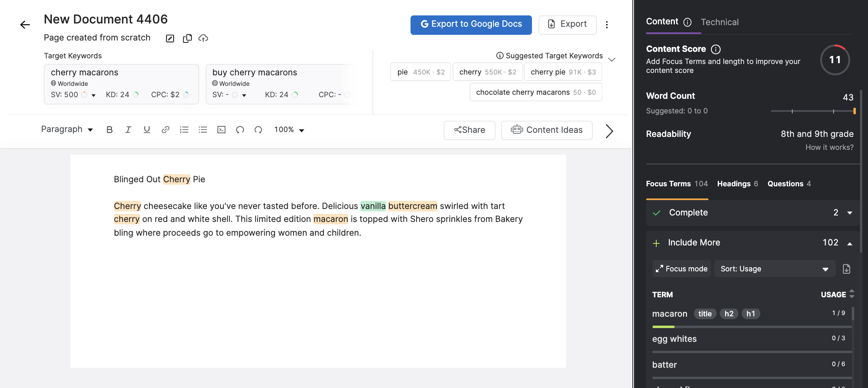This screenshot has width=868, height=388.
Task: Add suggested keyword 'chocolate cherry macarons'
Action: (x=535, y=92)
